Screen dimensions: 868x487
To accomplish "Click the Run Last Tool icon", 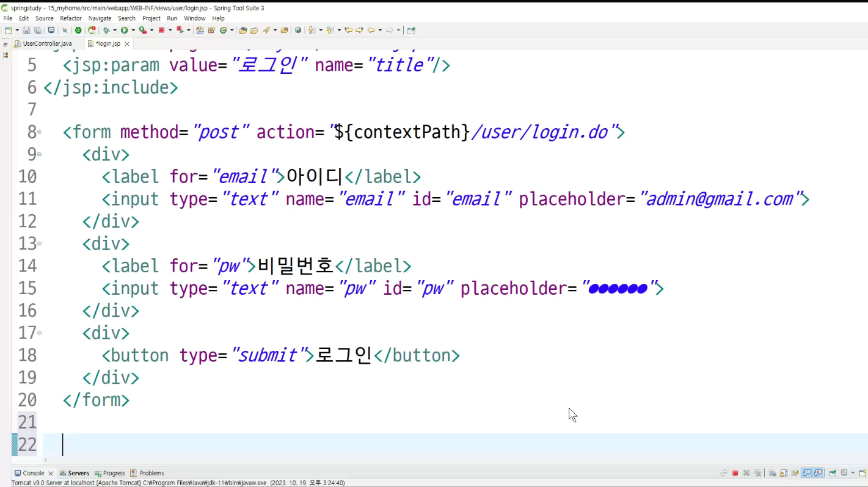I will point(142,30).
